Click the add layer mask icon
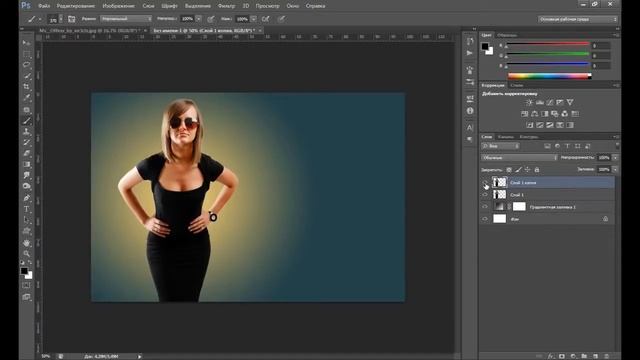This screenshot has width=640, height=360. point(562,356)
